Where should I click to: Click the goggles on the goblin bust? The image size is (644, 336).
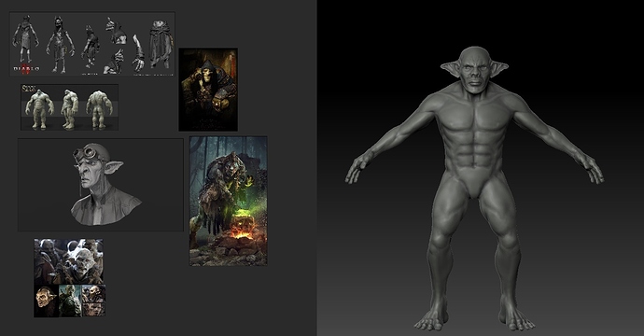pos(85,154)
